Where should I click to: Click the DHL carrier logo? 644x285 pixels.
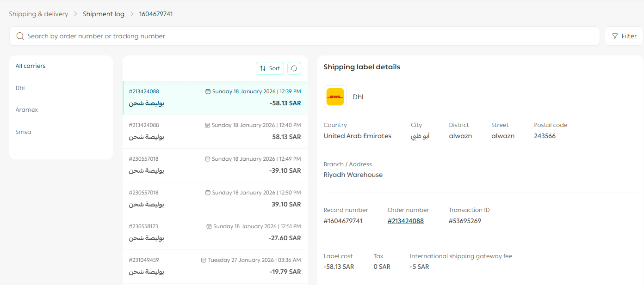pyautogui.click(x=335, y=97)
